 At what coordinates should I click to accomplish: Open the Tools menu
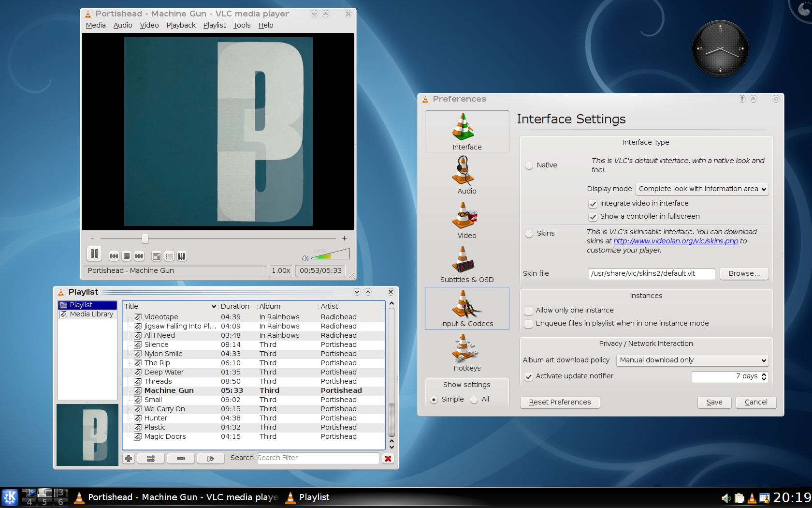pyautogui.click(x=242, y=25)
